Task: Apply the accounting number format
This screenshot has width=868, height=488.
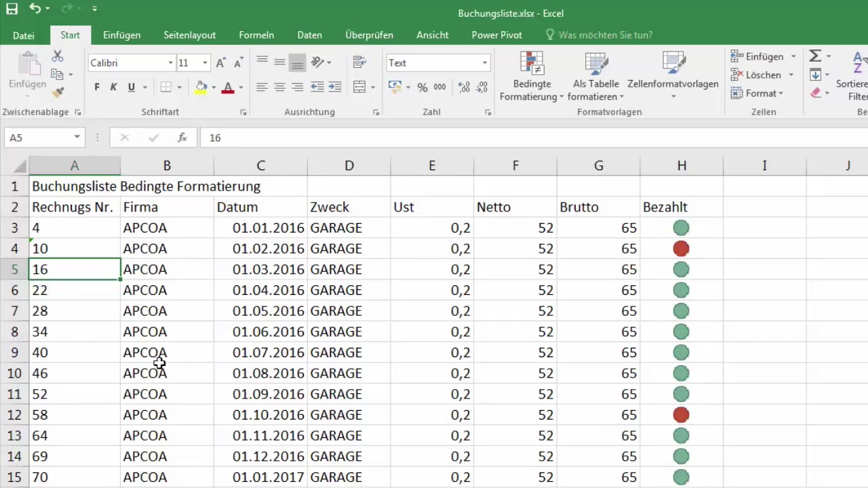Action: pos(395,87)
